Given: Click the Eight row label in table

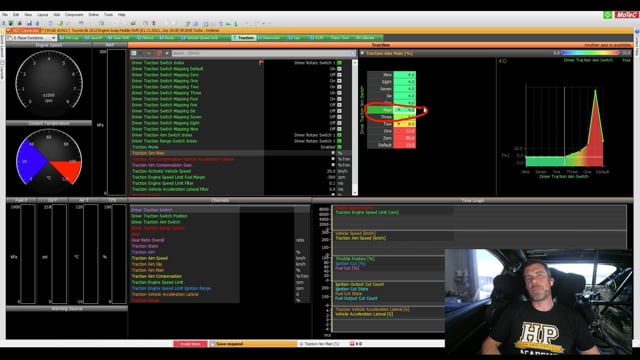Looking at the screenshot, I should click(380, 82).
